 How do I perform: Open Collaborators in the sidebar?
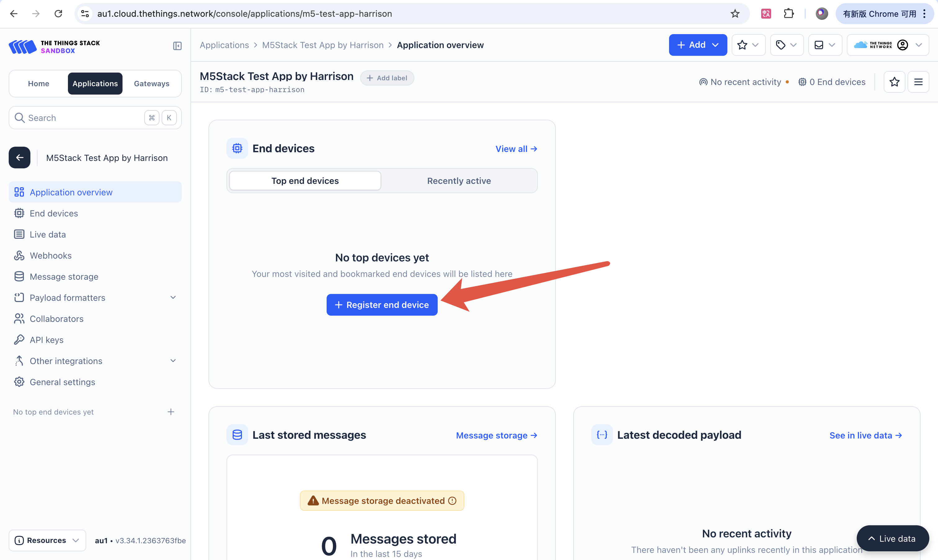point(95,319)
